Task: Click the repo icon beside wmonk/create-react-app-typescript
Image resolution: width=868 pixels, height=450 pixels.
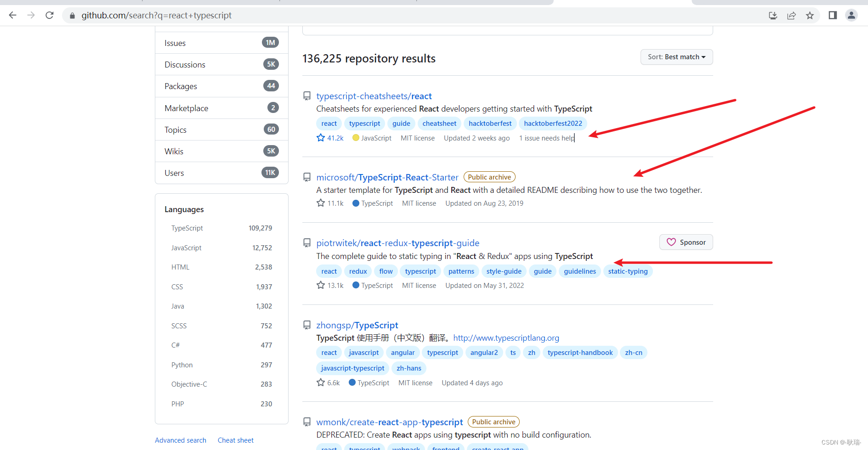Action: 307,422
